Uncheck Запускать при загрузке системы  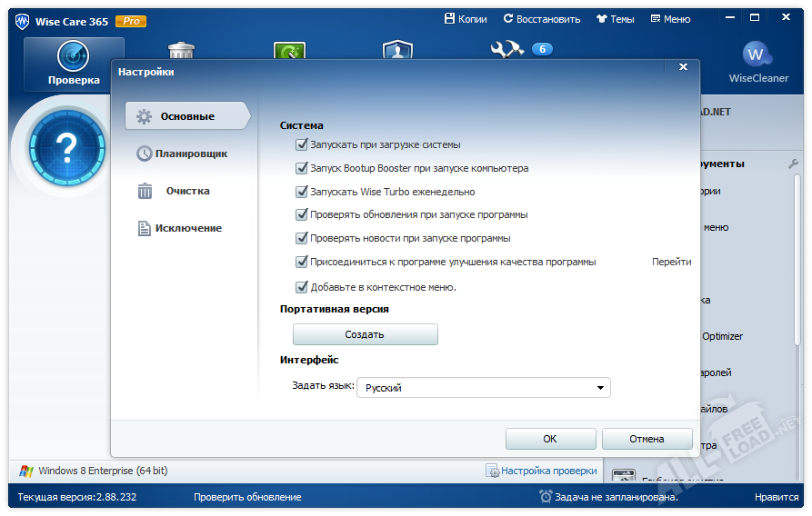302,144
